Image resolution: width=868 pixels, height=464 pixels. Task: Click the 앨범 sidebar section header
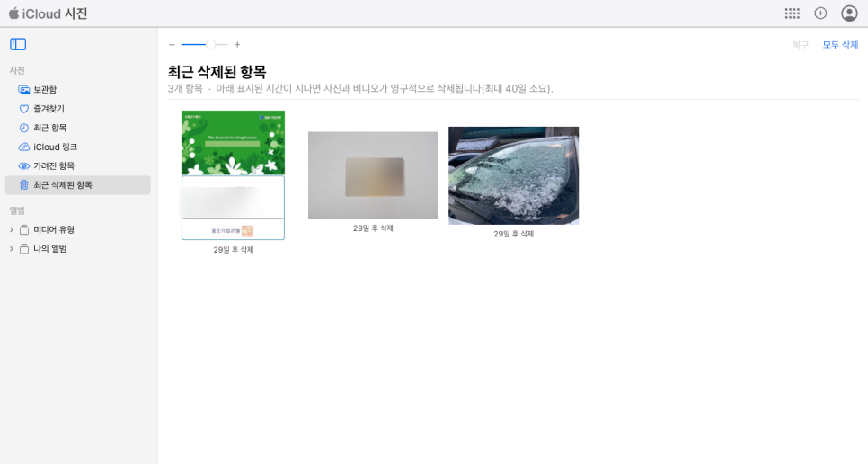coord(17,210)
